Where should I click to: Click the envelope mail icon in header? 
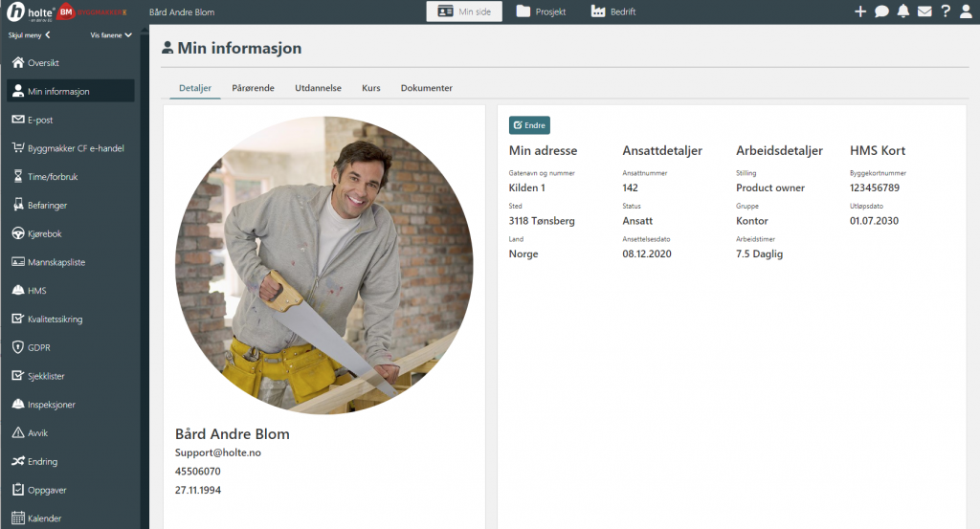pyautogui.click(x=924, y=11)
